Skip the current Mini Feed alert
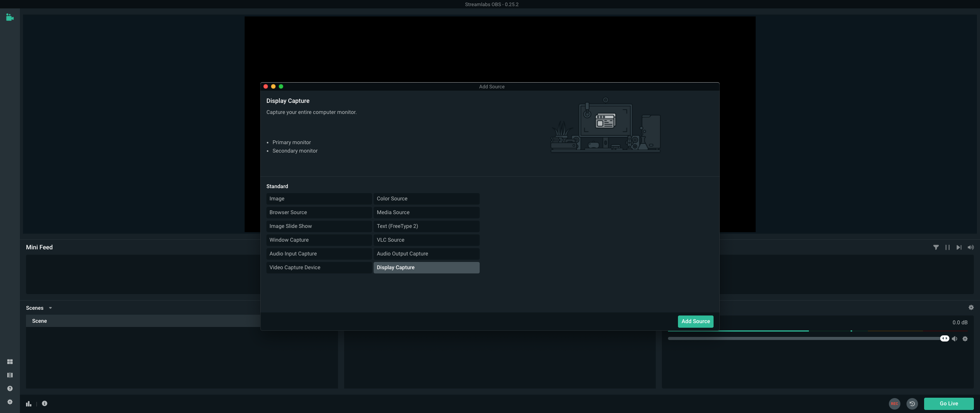980x413 pixels. click(959, 247)
